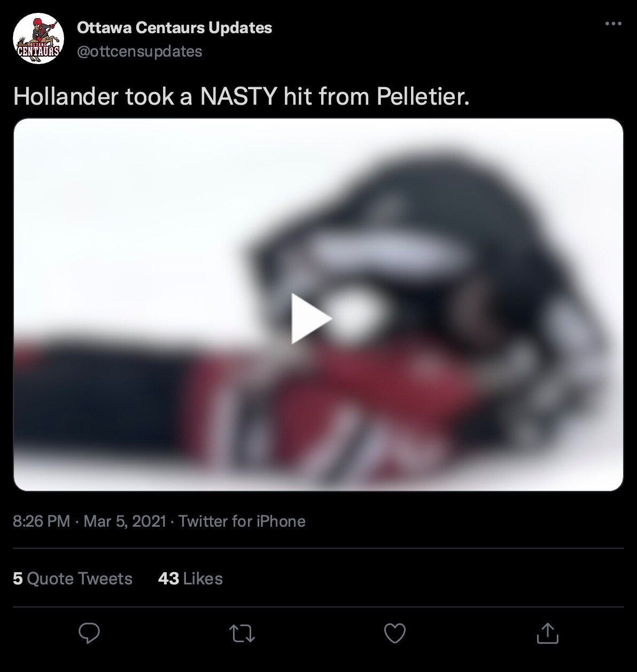The width and height of the screenshot is (637, 672).
Task: Open the share sheet icon
Action: [548, 634]
